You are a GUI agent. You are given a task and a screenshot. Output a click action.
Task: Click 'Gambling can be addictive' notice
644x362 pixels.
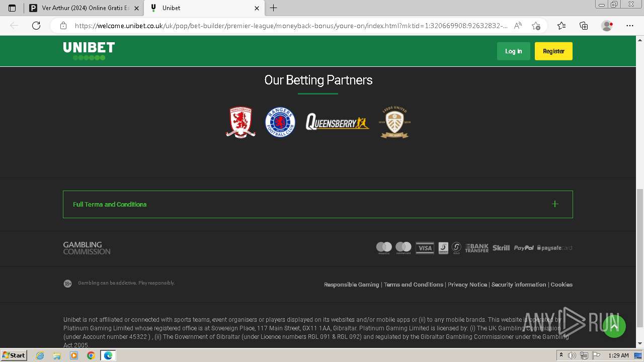(x=126, y=283)
